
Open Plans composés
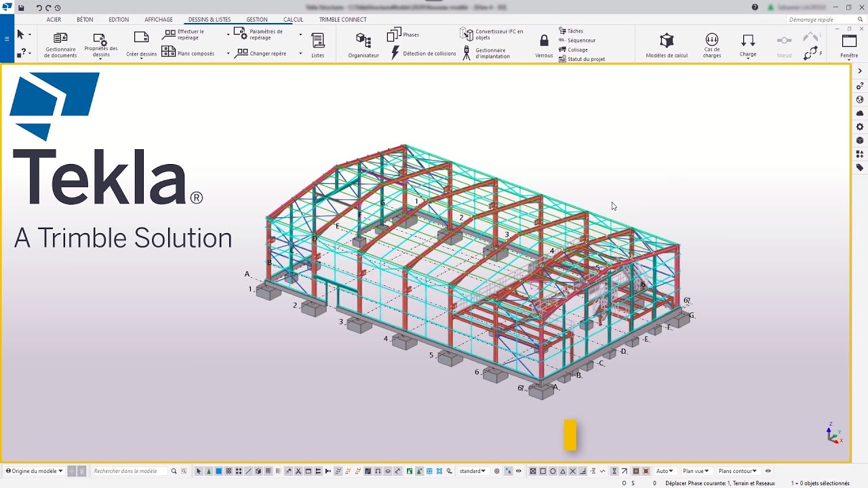click(189, 53)
